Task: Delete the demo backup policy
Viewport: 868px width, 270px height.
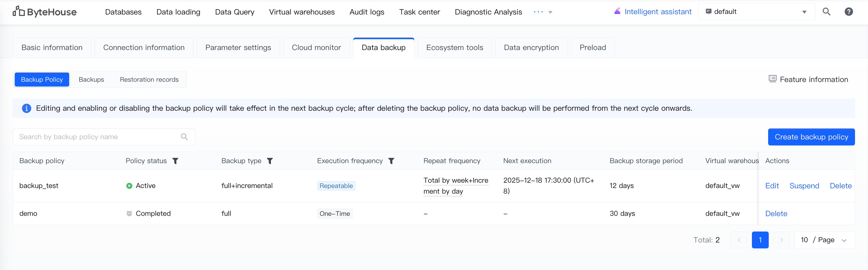Action: coord(776,214)
